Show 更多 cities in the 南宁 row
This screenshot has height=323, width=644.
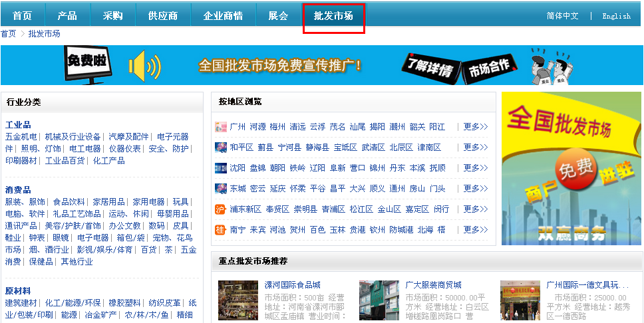pos(476,229)
